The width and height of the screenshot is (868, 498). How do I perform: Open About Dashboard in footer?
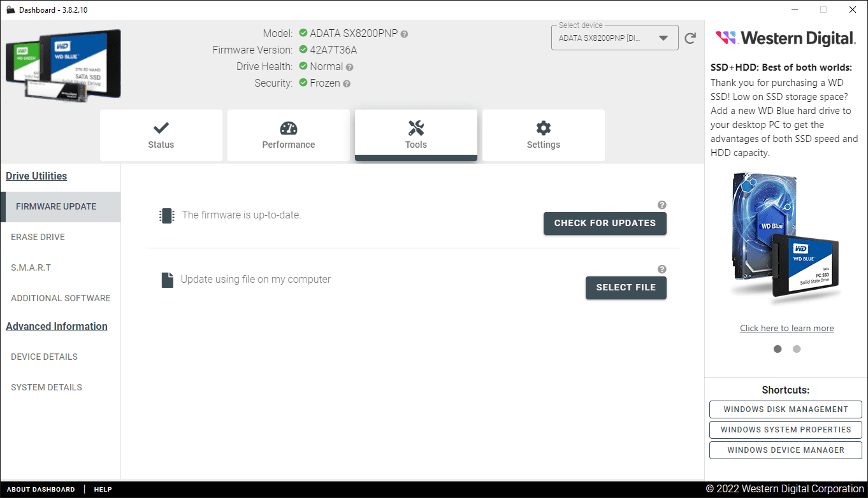click(41, 490)
